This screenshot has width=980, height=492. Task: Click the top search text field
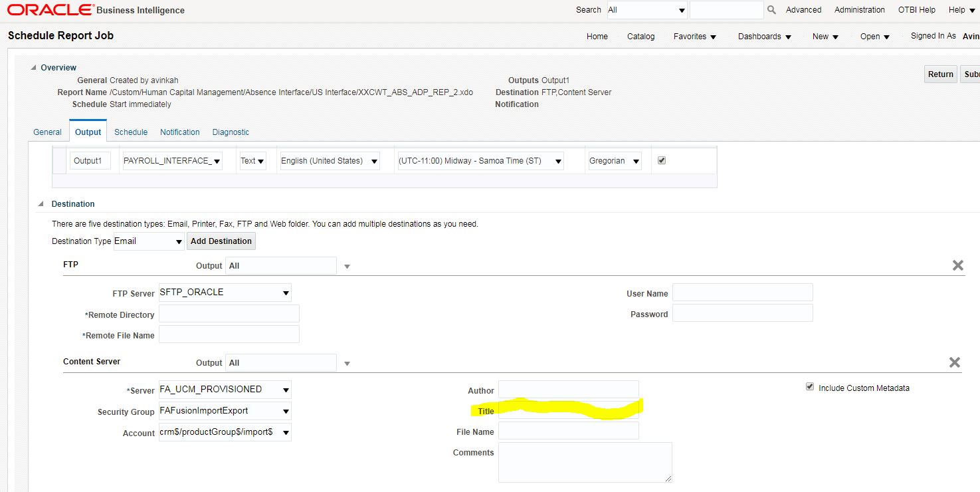point(727,10)
